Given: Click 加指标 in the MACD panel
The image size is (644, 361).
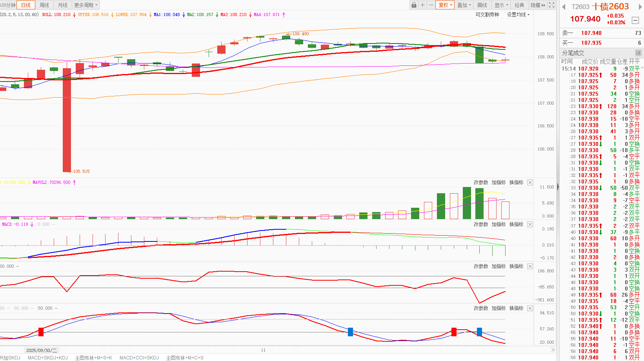Looking at the screenshot, I should coord(498,224).
